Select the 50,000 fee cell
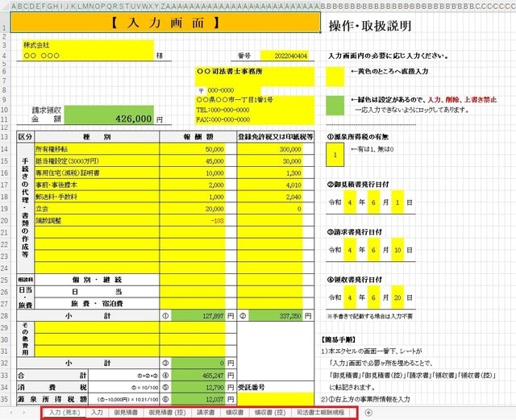Viewport: 516px width, 420px height. pos(193,149)
